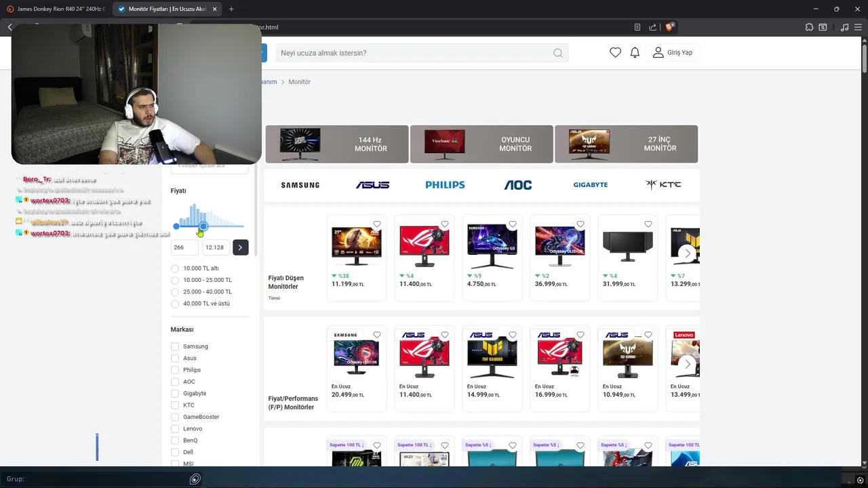The width and height of the screenshot is (868, 488).
Task: Click the Monitör breadcrumb link
Action: [299, 82]
